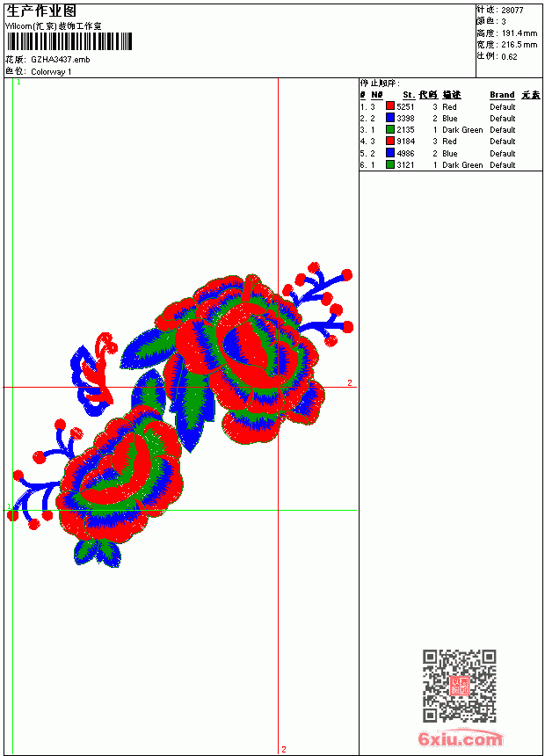Click the red marker 2 at bottom
The height and width of the screenshot is (756, 545).
[x=284, y=749]
